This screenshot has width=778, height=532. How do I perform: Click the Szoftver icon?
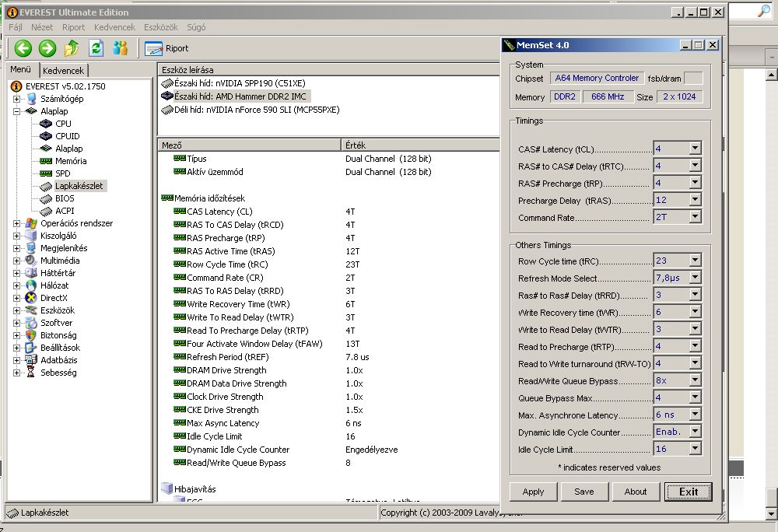pos(31,323)
